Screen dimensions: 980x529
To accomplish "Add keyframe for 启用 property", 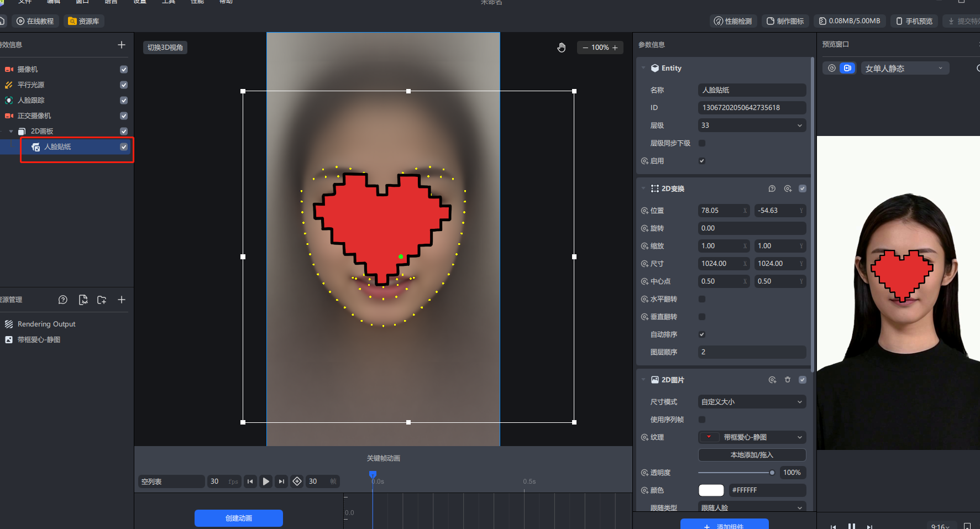I will point(644,161).
